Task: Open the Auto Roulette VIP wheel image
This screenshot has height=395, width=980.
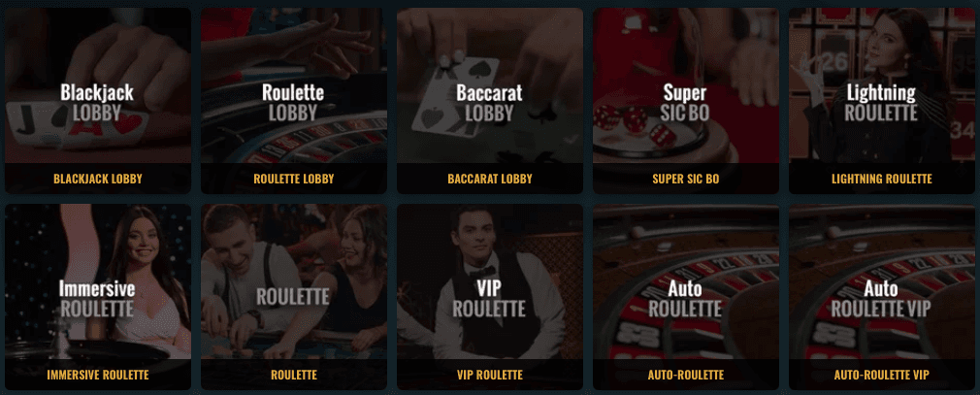Action: pos(882,281)
